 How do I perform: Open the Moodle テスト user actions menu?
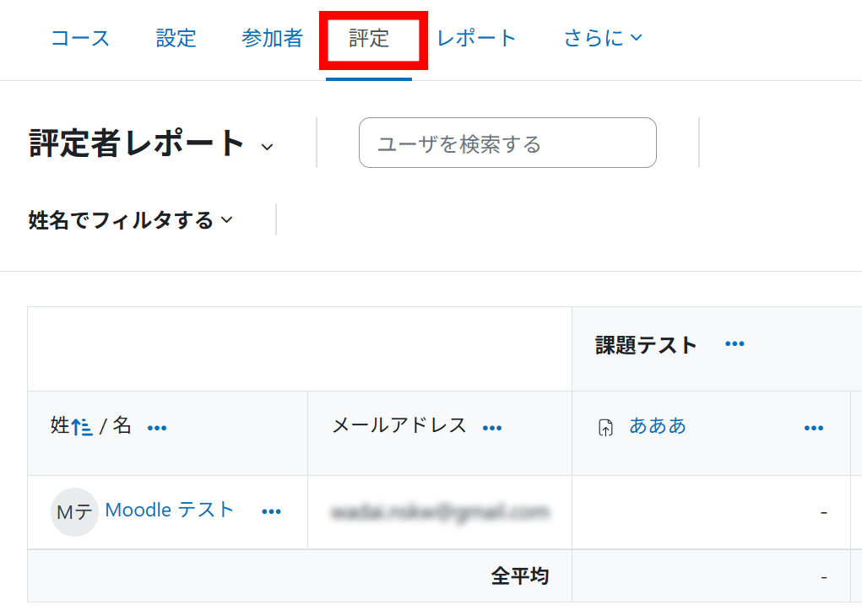(271, 511)
